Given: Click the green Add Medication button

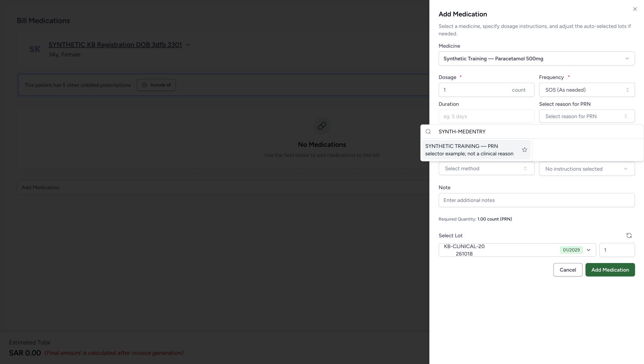Looking at the screenshot, I should [x=610, y=270].
